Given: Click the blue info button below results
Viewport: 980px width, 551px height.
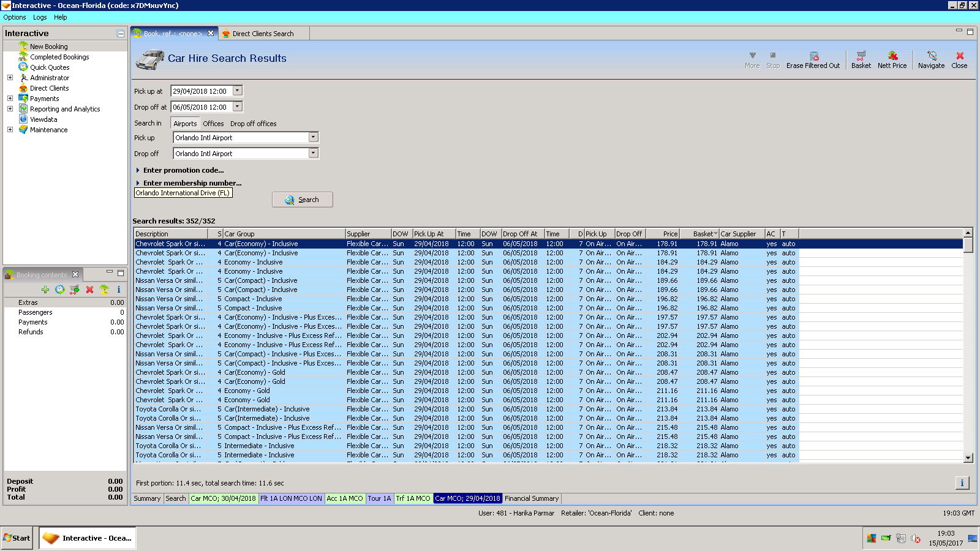Looking at the screenshot, I should click(962, 483).
